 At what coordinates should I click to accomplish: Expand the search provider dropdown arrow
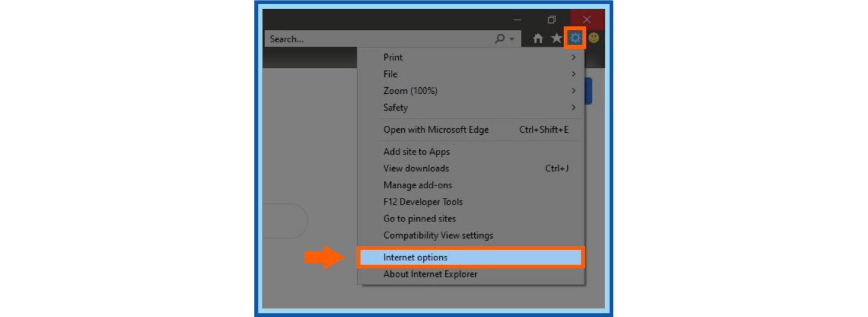(512, 39)
